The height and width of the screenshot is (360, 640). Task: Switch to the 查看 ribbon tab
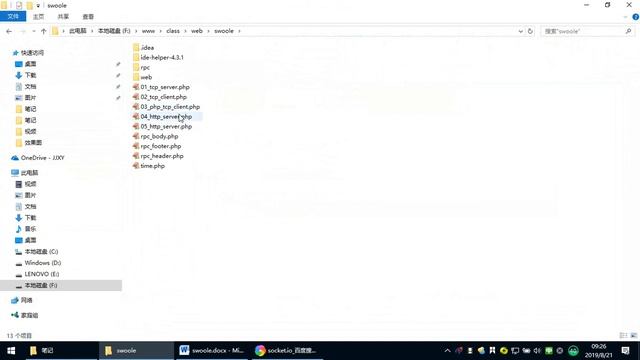pos(88,17)
